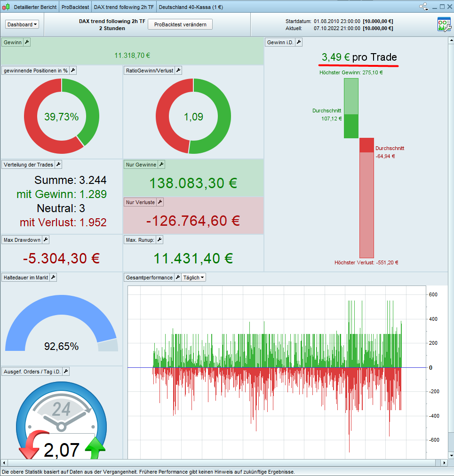The height and width of the screenshot is (476, 454).
Task: Click the report settings icon top right
Action: (444, 24)
